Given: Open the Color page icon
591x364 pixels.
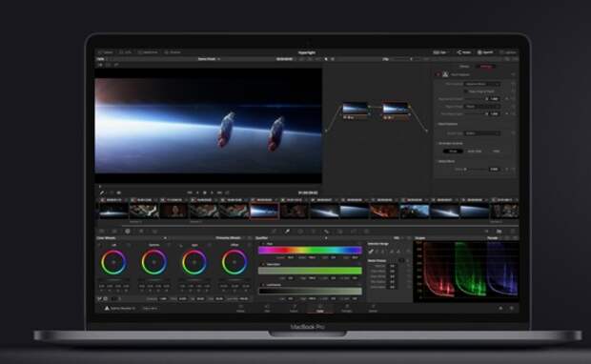Looking at the screenshot, I should point(319,309).
